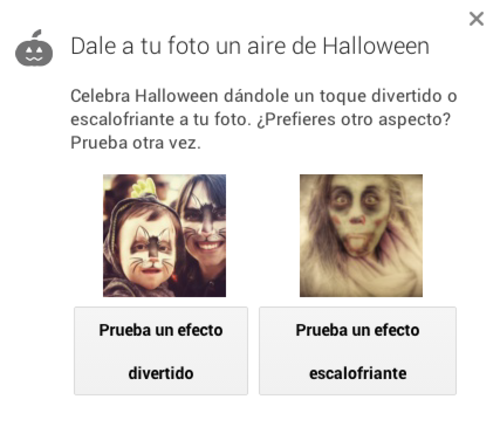Click the zombie's mouth in the scary thumbnail
This screenshot has height=427, width=500.
357,240
